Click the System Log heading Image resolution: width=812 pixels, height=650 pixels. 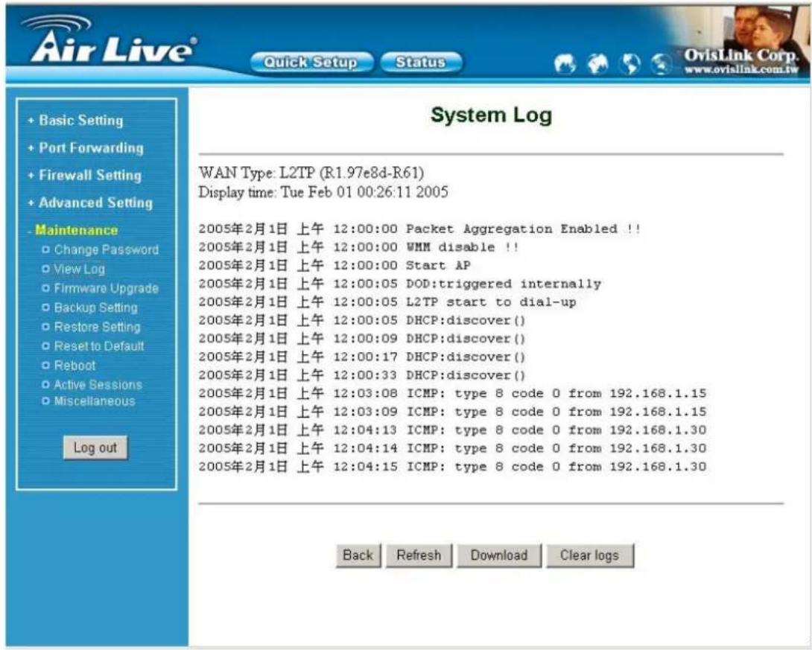tap(491, 115)
